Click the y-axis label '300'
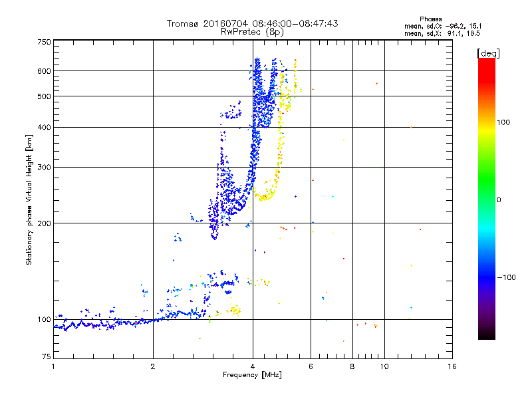Screen dimensions: 532x399 tap(44, 168)
